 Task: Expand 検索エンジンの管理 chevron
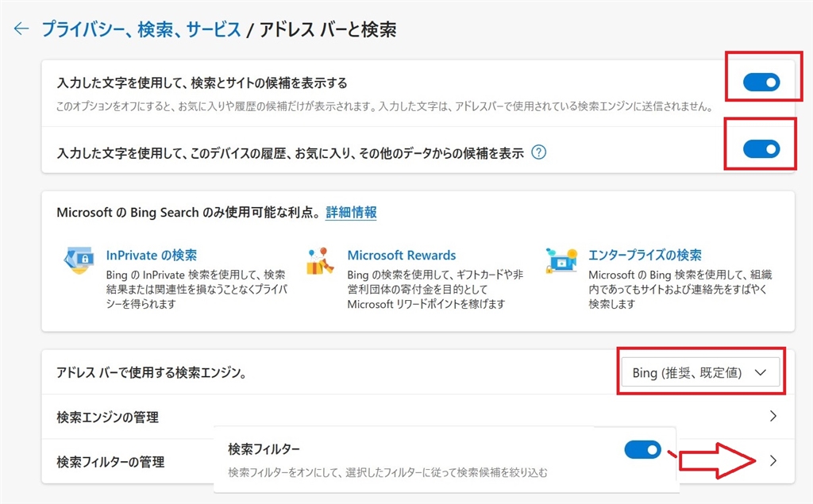tap(774, 417)
